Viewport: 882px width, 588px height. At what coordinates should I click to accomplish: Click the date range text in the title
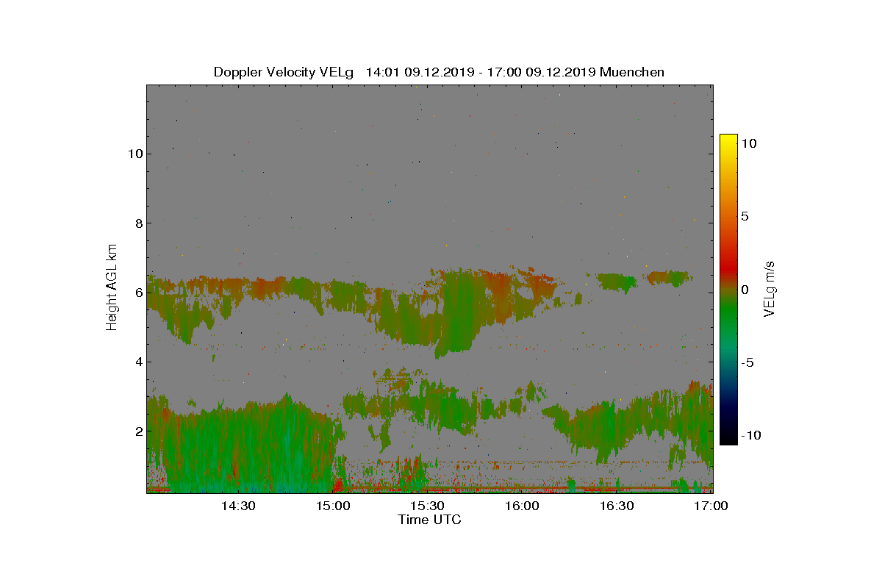coord(481,72)
